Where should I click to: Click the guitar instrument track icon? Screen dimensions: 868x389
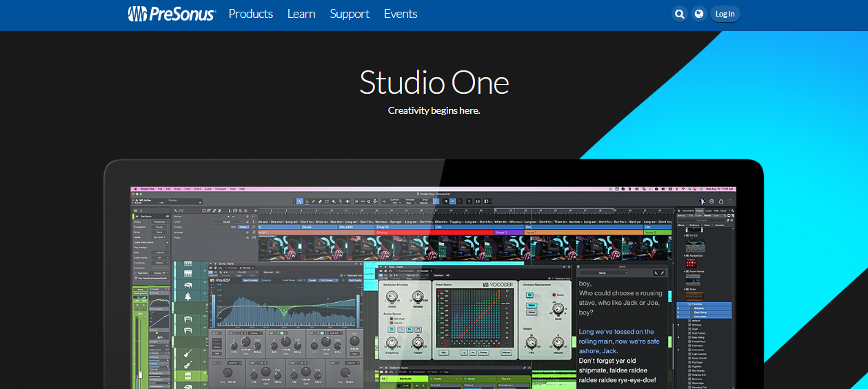[188, 353]
